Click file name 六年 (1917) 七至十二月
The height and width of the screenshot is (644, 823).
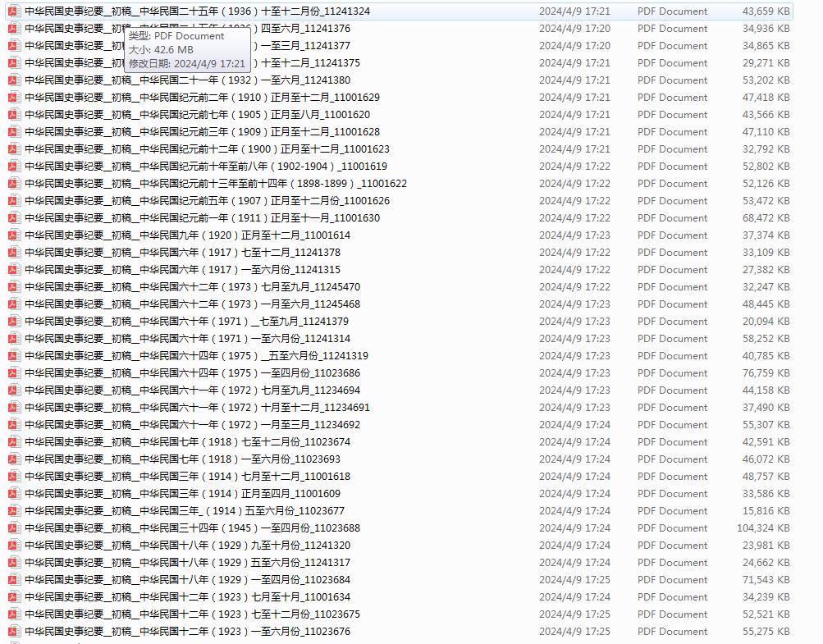point(182,253)
